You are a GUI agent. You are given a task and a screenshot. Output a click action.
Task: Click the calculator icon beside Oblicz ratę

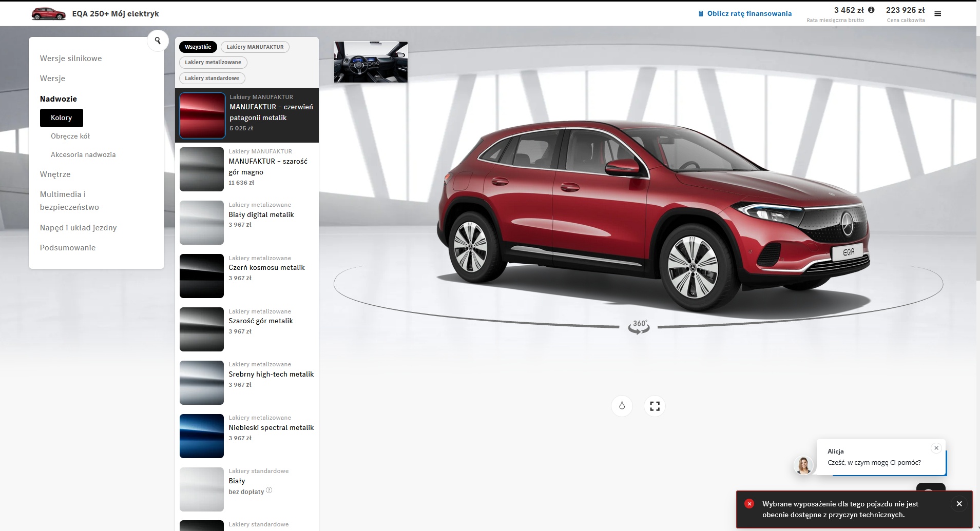click(701, 14)
